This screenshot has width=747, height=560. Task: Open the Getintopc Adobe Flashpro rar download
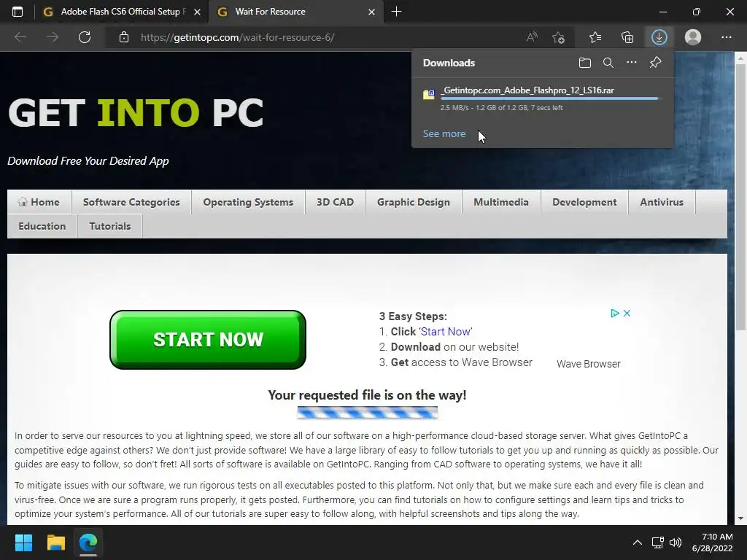pos(527,90)
